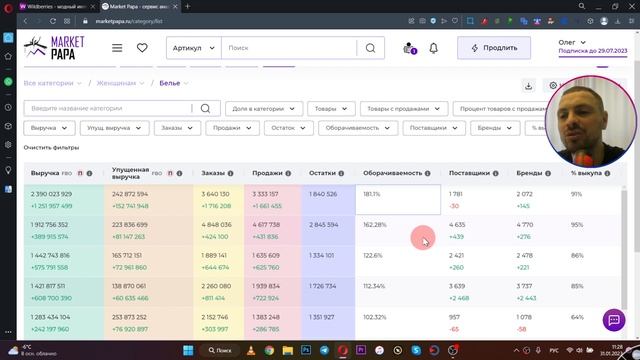
Task: Show info tooltip for Остатки column
Action: pos(341,173)
